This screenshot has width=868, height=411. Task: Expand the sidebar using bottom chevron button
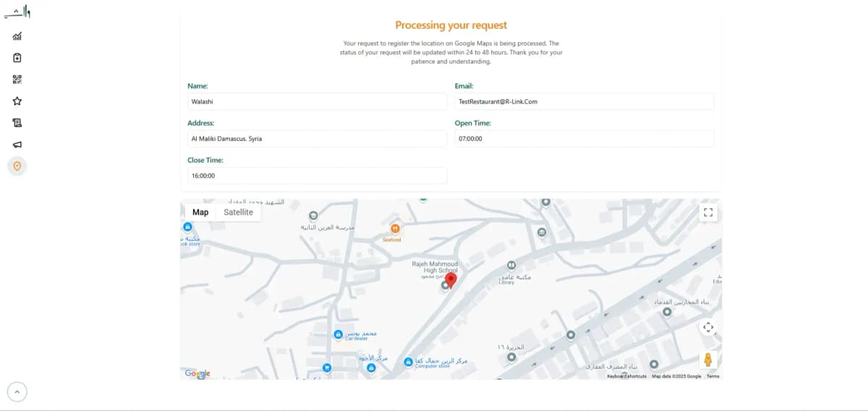(x=17, y=392)
